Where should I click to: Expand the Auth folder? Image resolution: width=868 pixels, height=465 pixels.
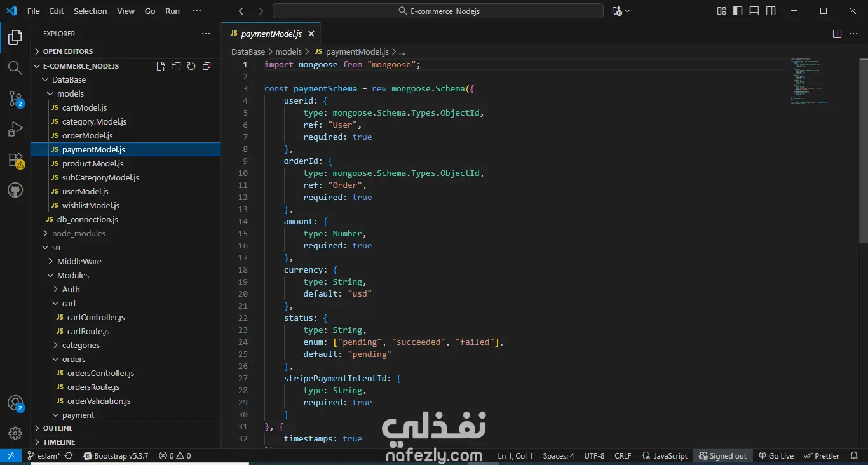click(x=126, y=290)
